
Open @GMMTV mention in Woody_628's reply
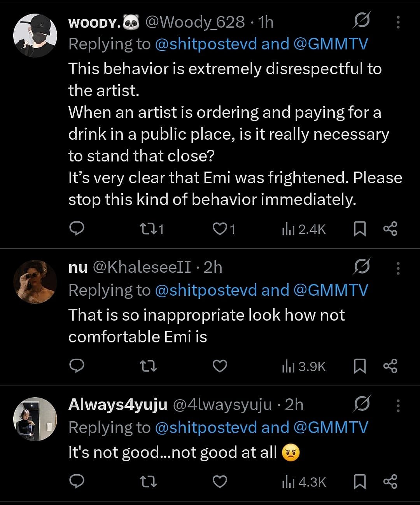[x=331, y=44]
